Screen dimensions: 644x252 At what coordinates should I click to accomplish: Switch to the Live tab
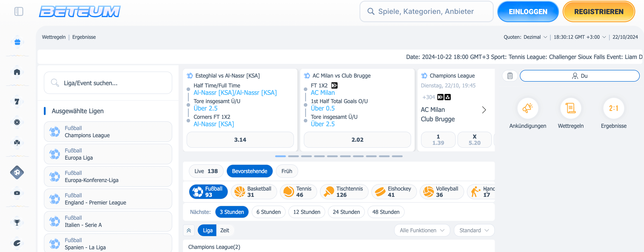click(x=206, y=171)
